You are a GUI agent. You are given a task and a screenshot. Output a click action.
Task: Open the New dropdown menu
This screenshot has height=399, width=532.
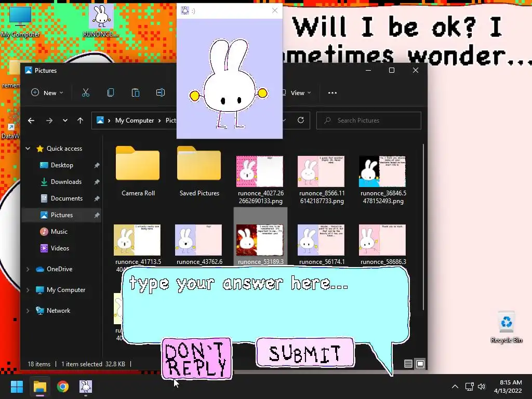tap(47, 92)
